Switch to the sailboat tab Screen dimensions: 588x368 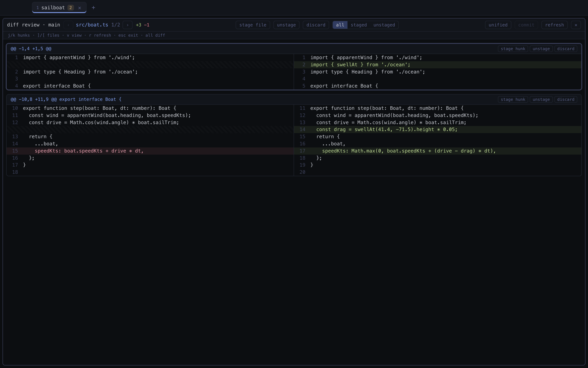coord(59,8)
